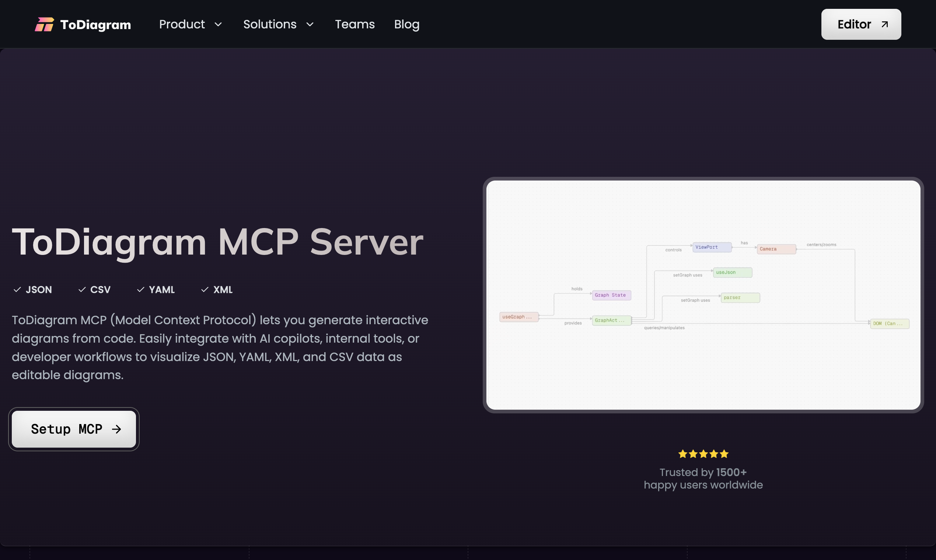Select the DOM (Can... diagram node
The height and width of the screenshot is (560, 936).
890,324
